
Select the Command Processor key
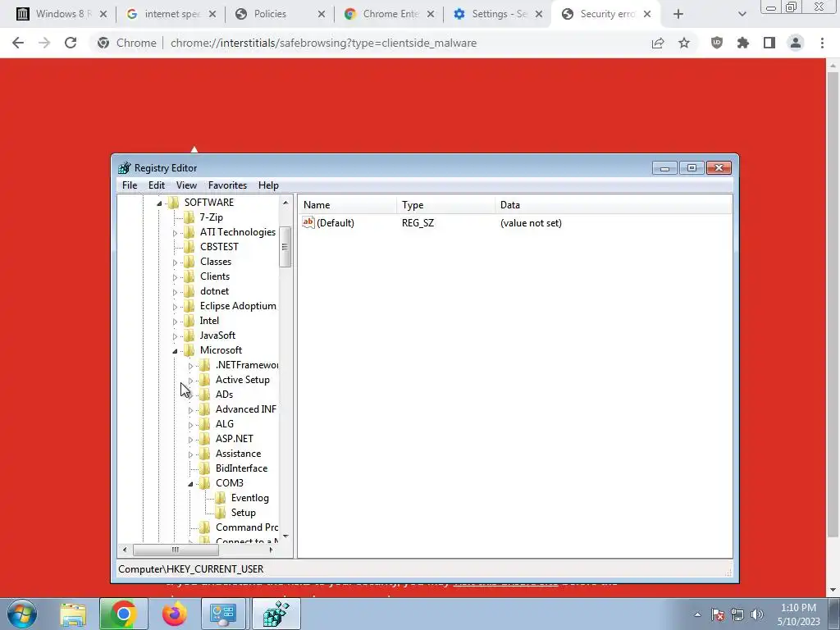(246, 527)
